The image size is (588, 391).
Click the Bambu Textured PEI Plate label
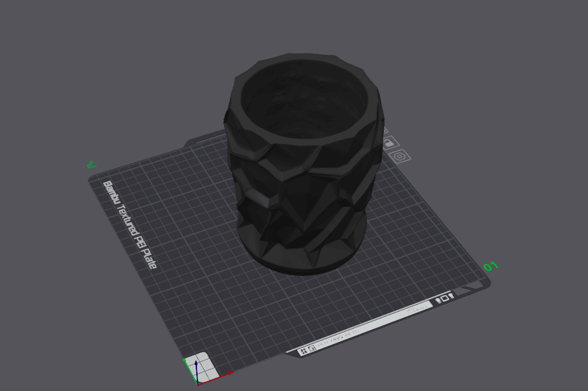pyautogui.click(x=129, y=225)
